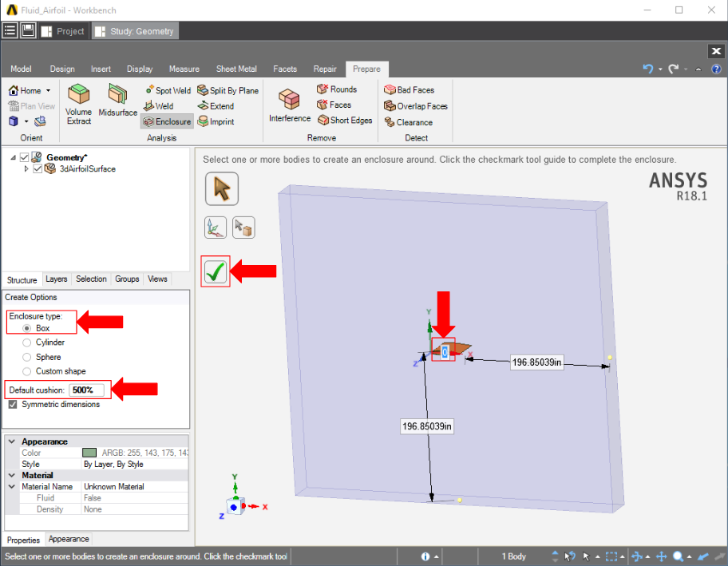Viewport: 728px width, 566px height.
Task: Undo the last action
Action: tap(648, 69)
